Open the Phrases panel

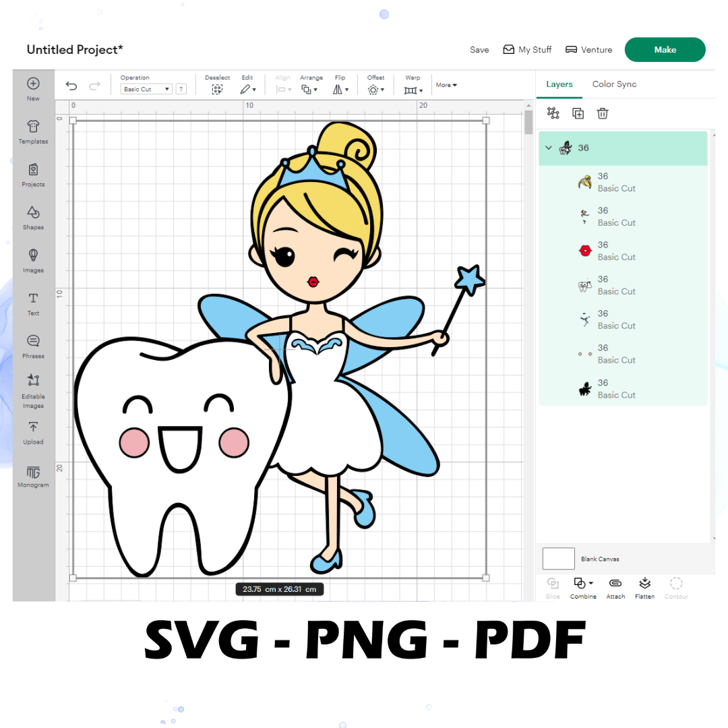point(33,347)
